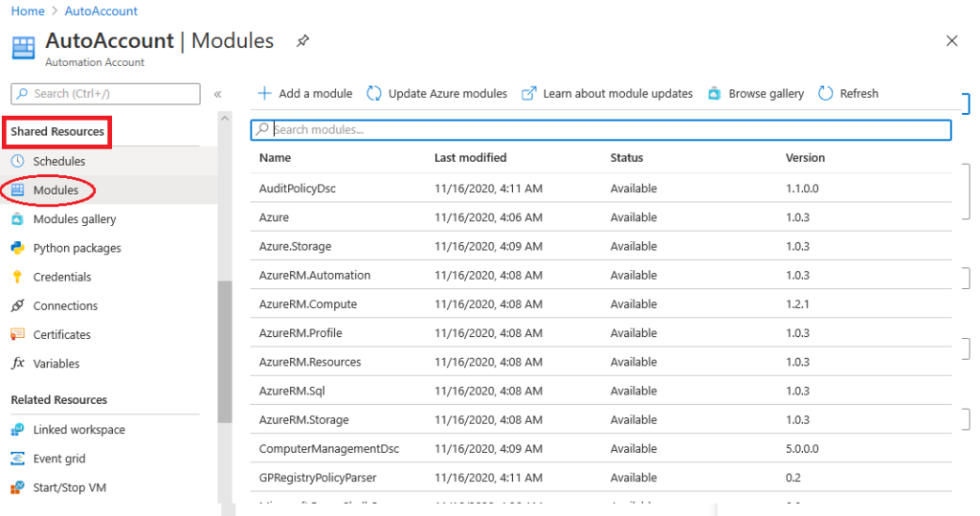Open the AzureRM.Sql module row
Viewport: 980px width, 516px height.
(x=601, y=391)
